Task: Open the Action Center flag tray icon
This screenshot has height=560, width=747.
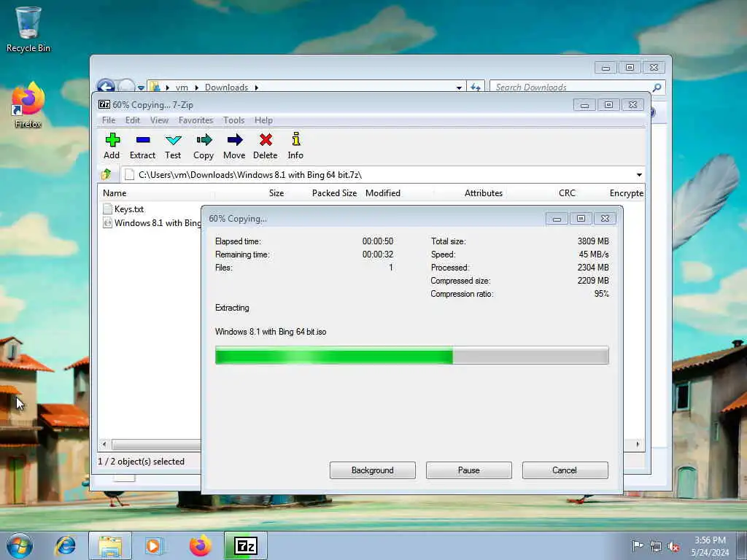Action: pos(637,546)
